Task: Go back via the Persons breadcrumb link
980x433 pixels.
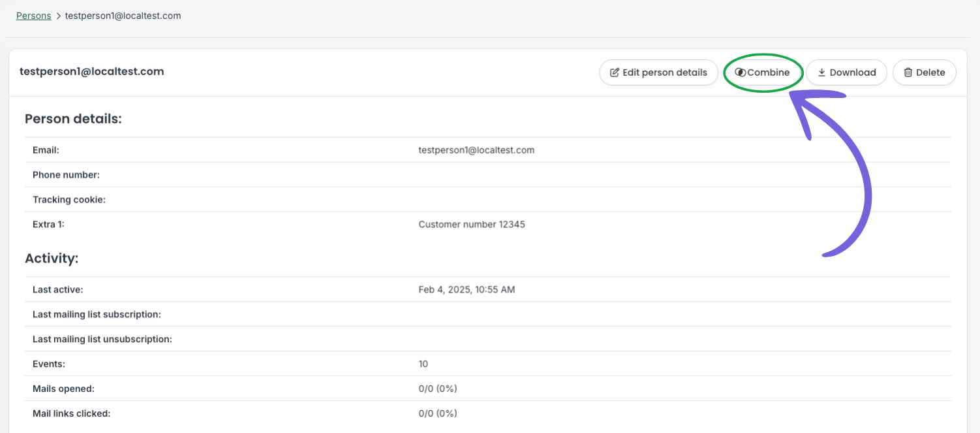Action: pos(33,16)
